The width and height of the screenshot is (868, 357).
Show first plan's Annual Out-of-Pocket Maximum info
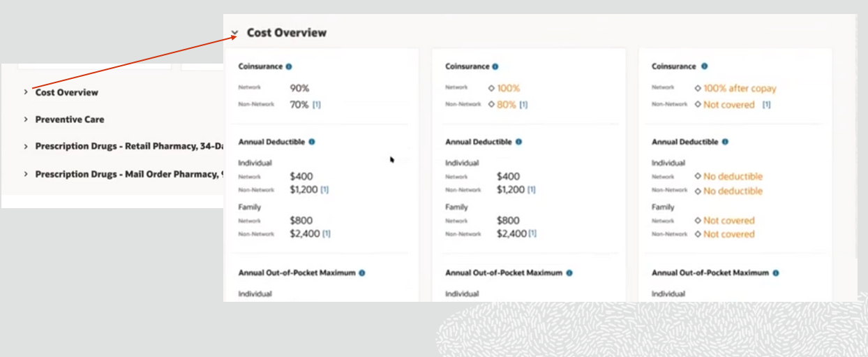click(x=362, y=273)
